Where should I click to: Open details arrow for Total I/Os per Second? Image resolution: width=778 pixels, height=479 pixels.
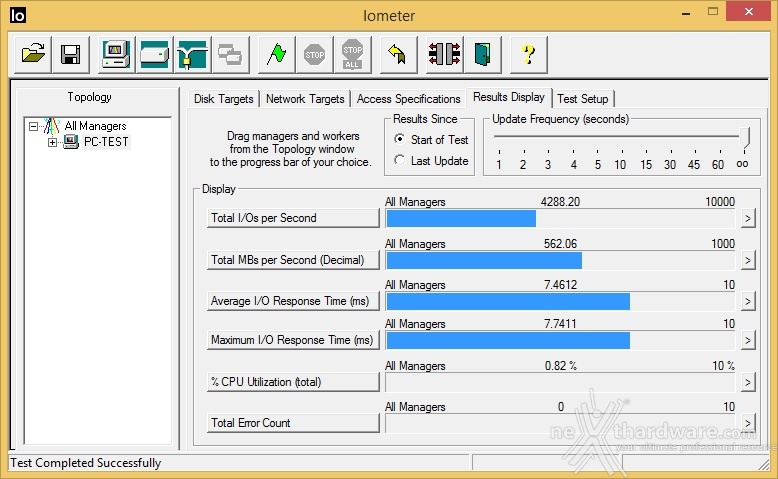pos(748,218)
